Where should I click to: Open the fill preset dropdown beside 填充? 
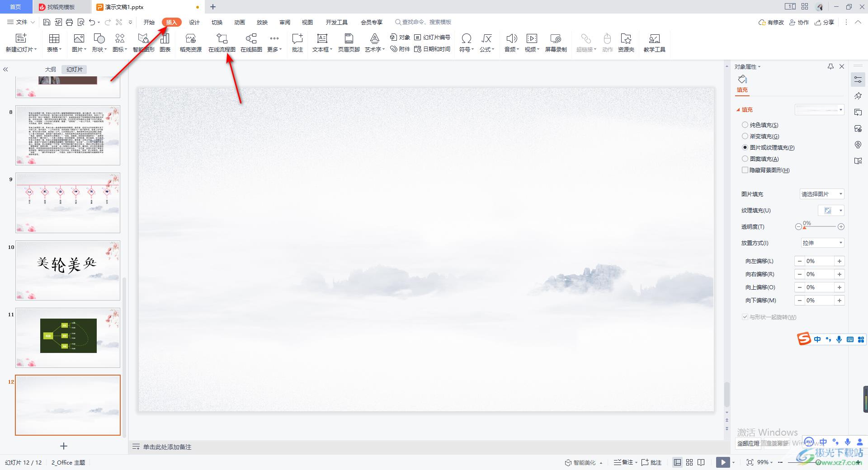click(x=819, y=109)
